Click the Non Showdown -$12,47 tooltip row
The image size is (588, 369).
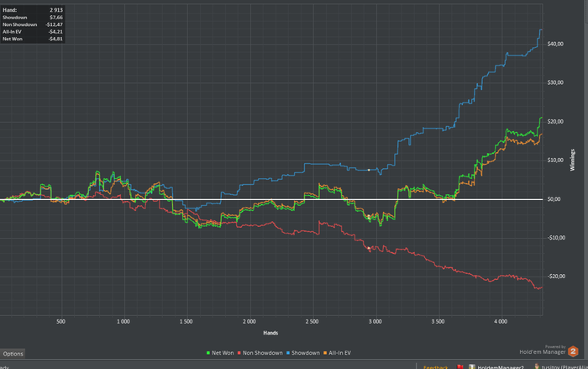pos(33,24)
